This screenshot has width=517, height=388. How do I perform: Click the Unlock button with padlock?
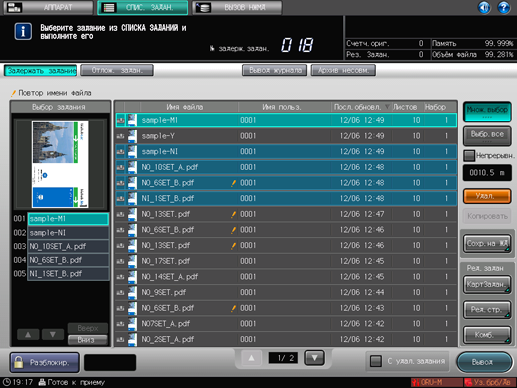point(45,362)
